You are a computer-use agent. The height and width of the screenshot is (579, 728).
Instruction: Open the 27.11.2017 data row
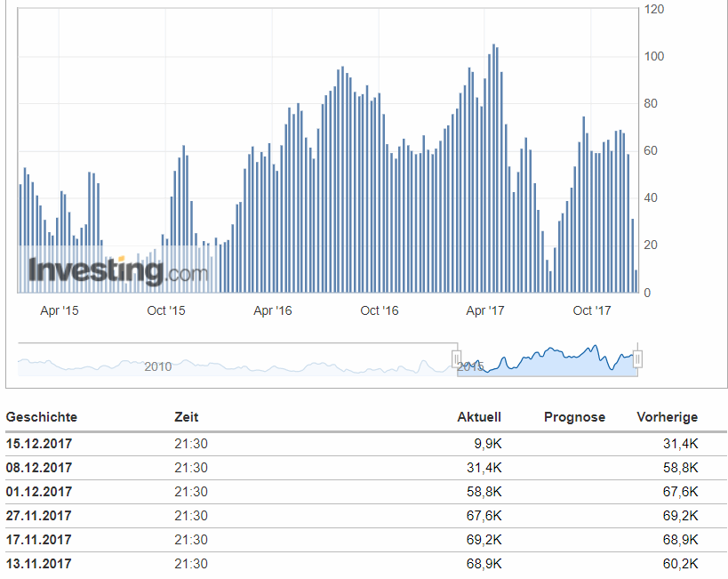39,515
